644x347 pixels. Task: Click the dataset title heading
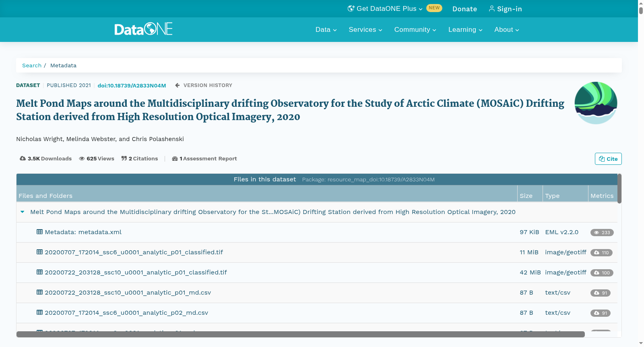(290, 110)
